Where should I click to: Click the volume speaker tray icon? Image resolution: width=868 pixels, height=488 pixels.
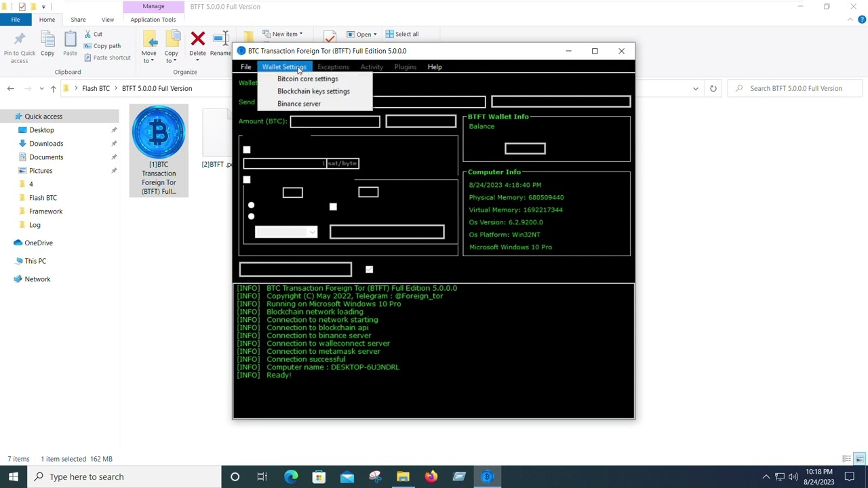coord(793,476)
